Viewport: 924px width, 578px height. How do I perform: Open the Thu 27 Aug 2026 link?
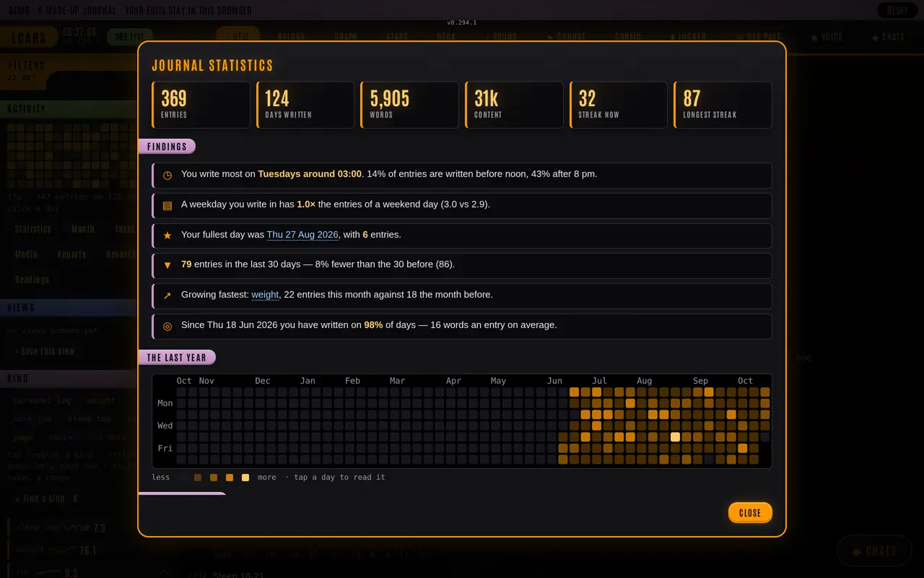click(302, 235)
